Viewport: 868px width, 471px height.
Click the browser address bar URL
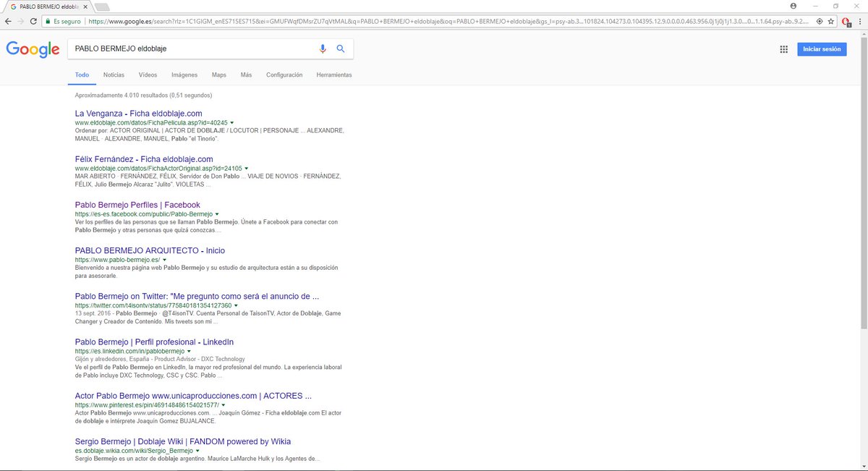[x=448, y=22]
